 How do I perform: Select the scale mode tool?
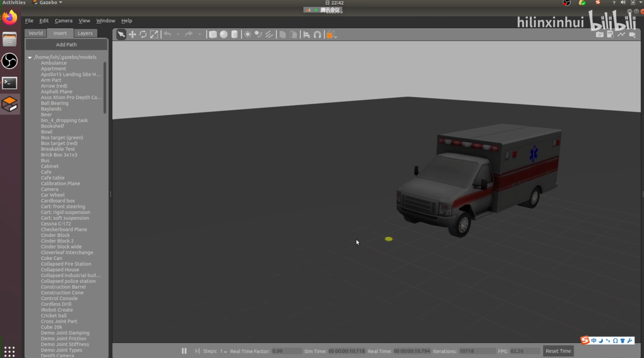point(154,35)
